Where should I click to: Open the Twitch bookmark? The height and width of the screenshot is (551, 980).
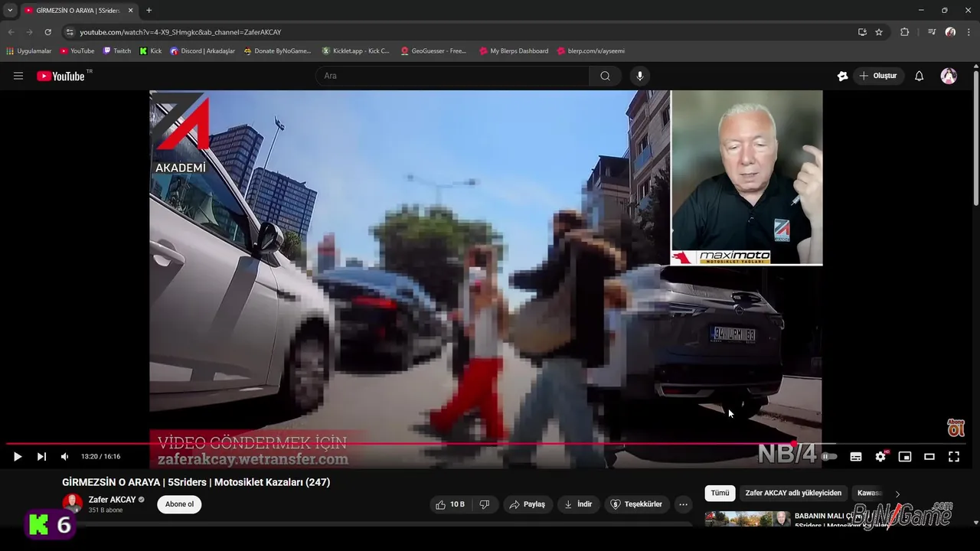pyautogui.click(x=116, y=51)
